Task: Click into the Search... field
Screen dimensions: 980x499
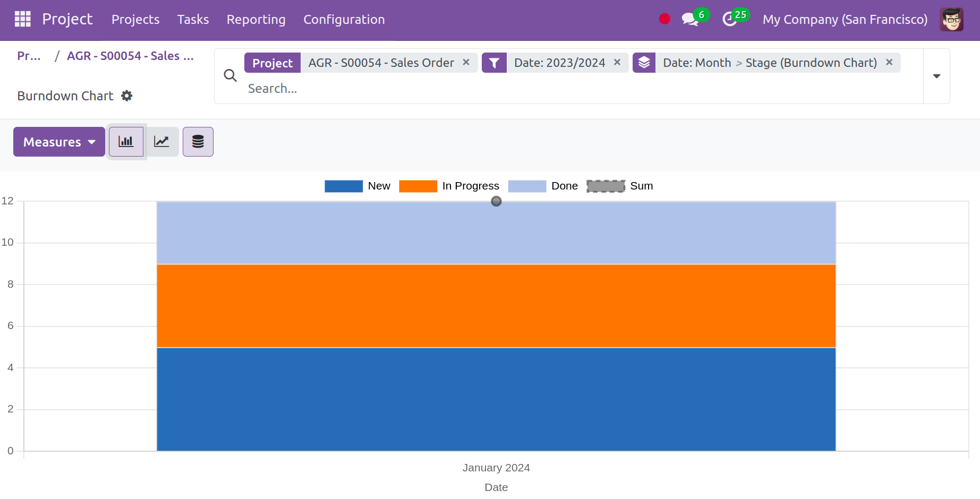Action: (582, 89)
